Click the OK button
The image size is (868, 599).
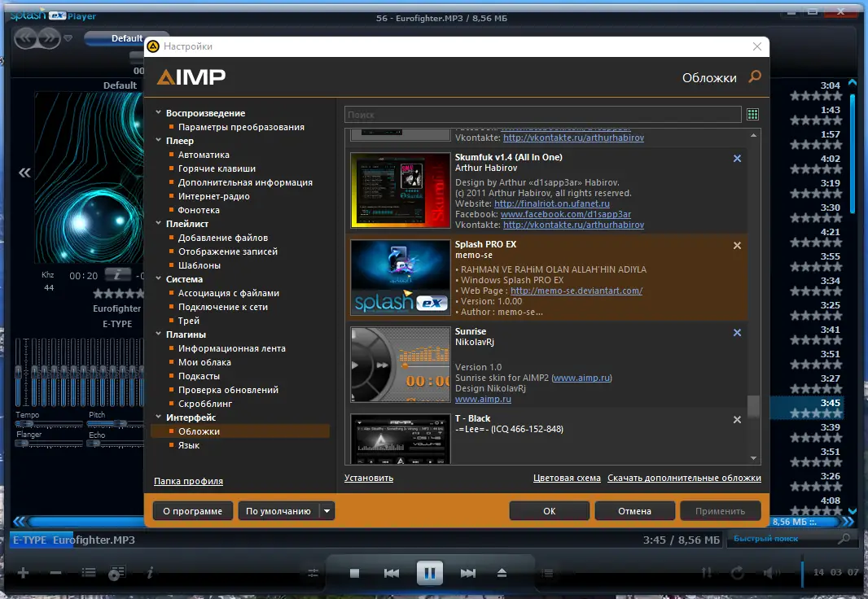click(x=549, y=511)
